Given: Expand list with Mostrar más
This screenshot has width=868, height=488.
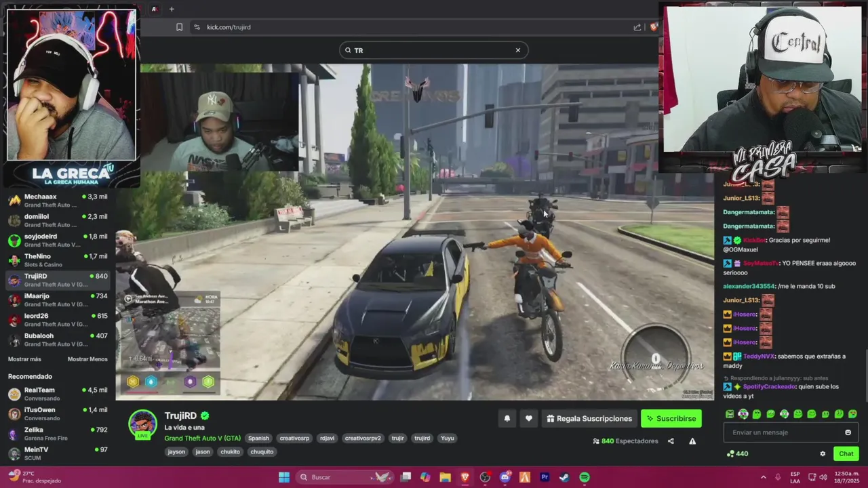Looking at the screenshot, I should [24, 359].
